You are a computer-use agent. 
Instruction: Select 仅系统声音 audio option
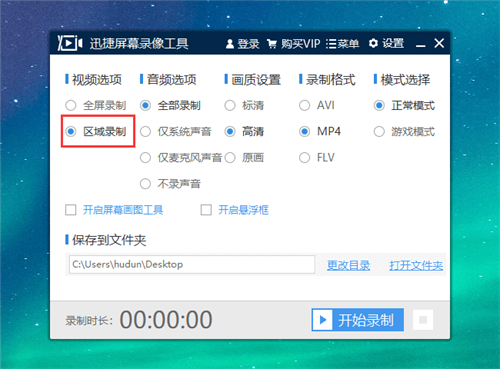176,132
